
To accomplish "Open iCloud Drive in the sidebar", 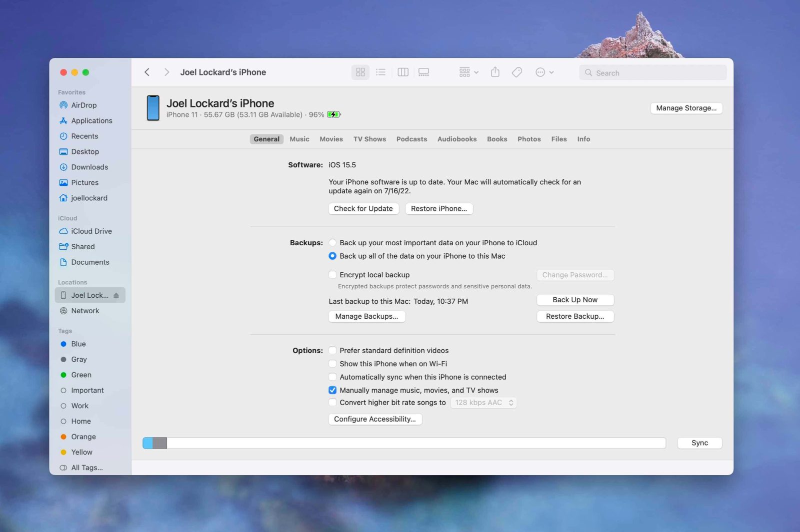I will (91, 231).
